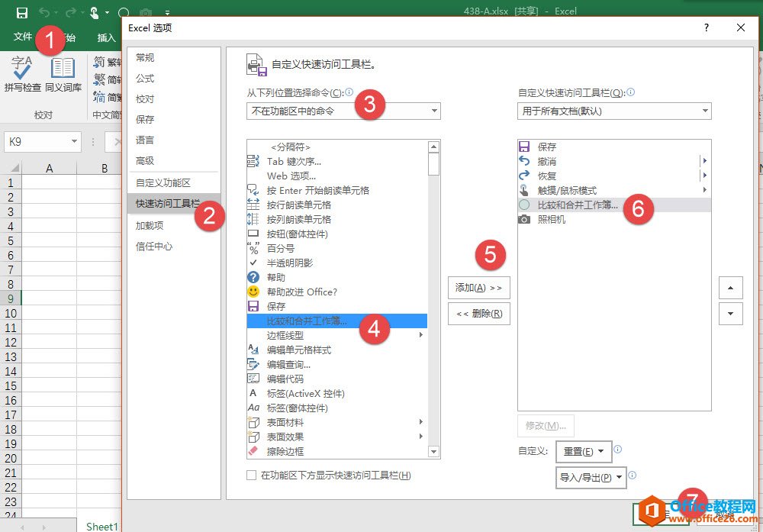Open the for all documents dropdown
The width and height of the screenshot is (763, 532).
[614, 111]
